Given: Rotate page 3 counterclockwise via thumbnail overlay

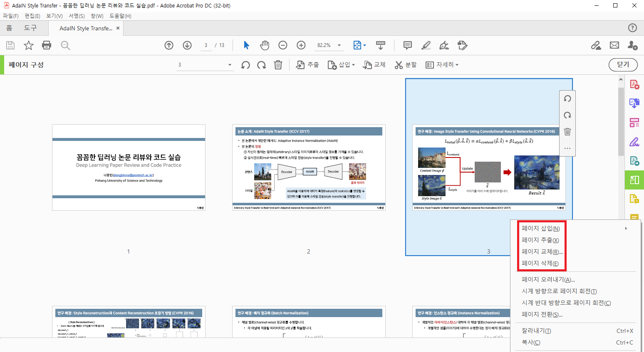Looking at the screenshot, I should click(567, 98).
